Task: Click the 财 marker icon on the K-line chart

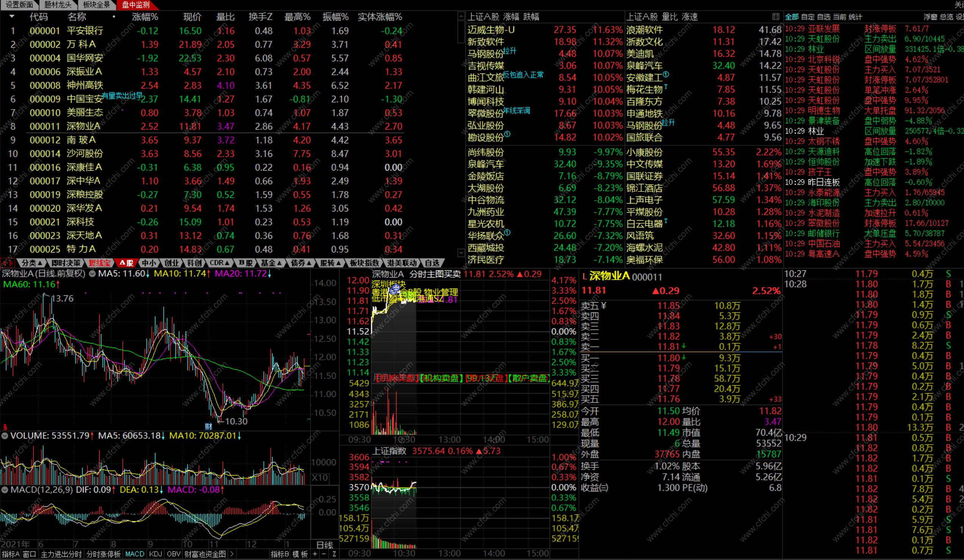Action: coord(208,426)
